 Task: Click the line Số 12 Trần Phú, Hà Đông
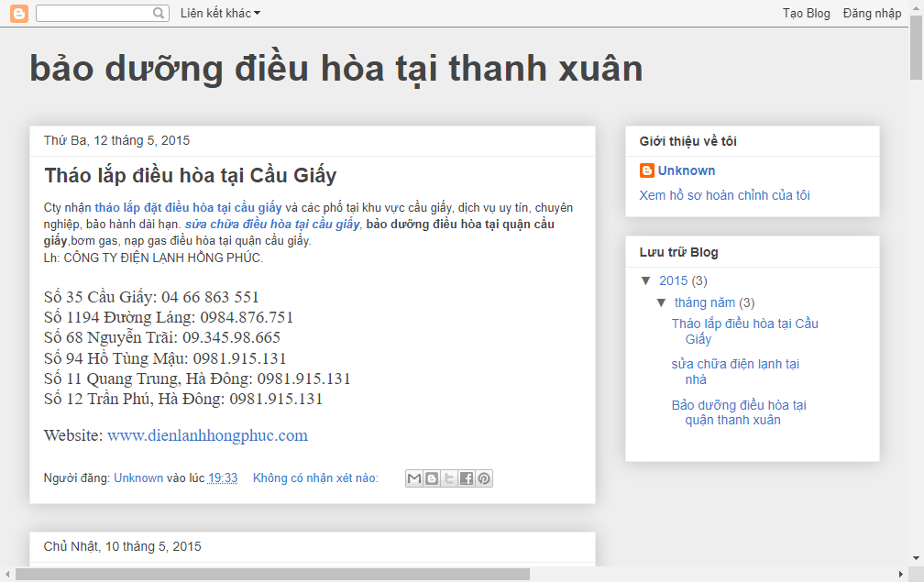tap(183, 399)
